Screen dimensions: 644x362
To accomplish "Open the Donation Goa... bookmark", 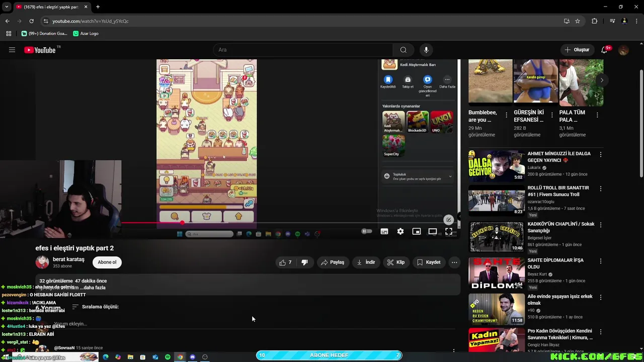I will coord(44,33).
